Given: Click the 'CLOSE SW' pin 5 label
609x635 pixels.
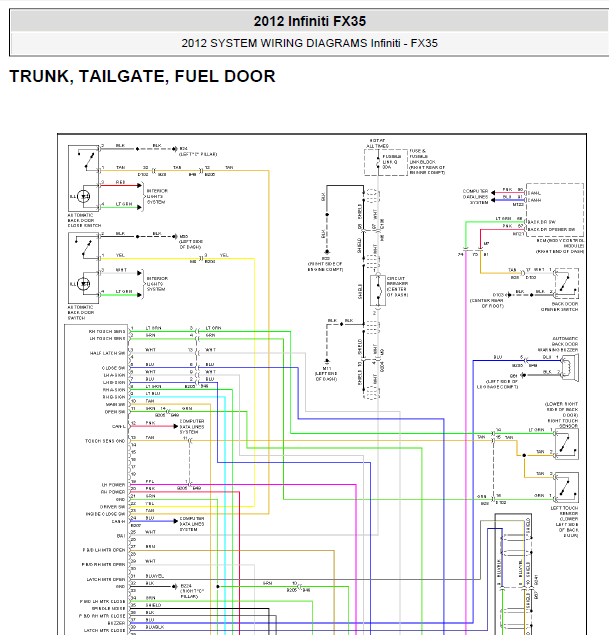Looking at the screenshot, I should click(x=113, y=368).
